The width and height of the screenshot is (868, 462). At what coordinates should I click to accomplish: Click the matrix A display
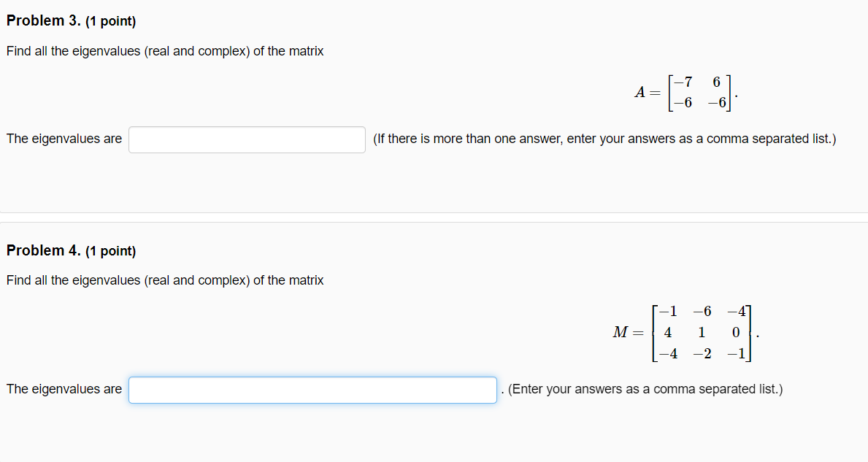(701, 93)
